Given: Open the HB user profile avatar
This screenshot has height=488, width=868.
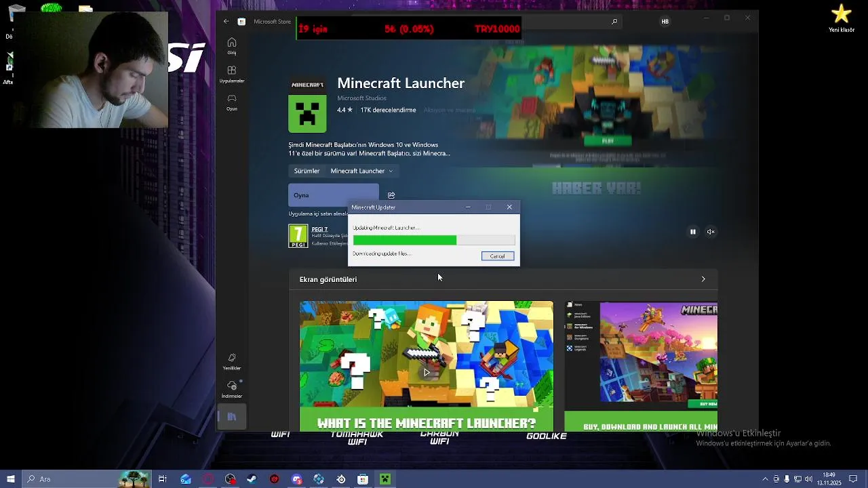Looking at the screenshot, I should (x=665, y=22).
